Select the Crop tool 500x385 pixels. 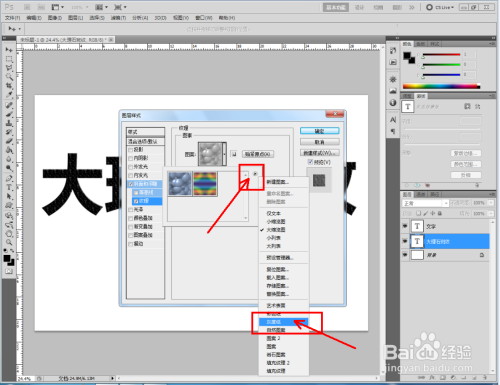coord(9,86)
